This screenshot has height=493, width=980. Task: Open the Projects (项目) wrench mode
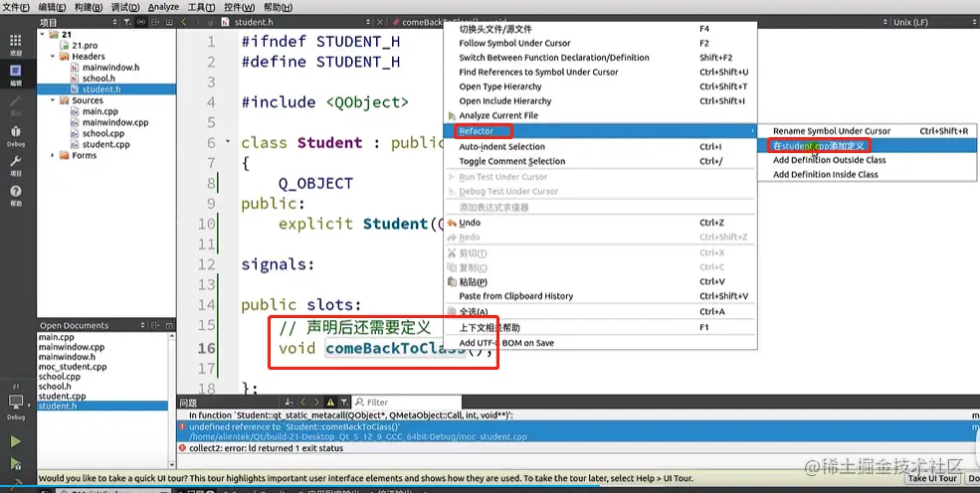[16, 166]
